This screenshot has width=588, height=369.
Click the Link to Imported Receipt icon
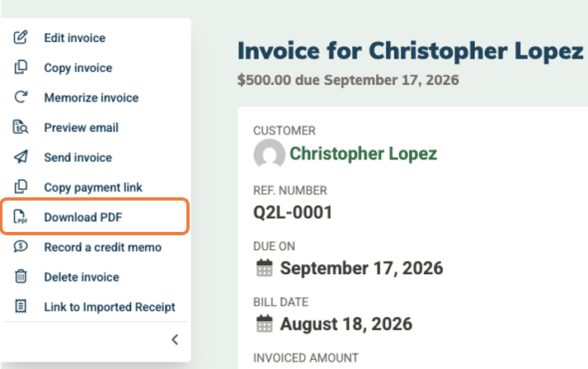pyautogui.click(x=21, y=306)
